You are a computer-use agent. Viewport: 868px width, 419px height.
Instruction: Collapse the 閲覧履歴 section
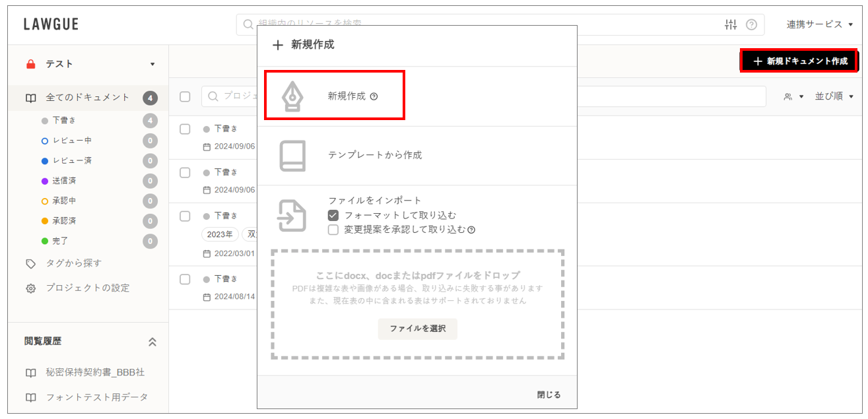click(x=152, y=342)
